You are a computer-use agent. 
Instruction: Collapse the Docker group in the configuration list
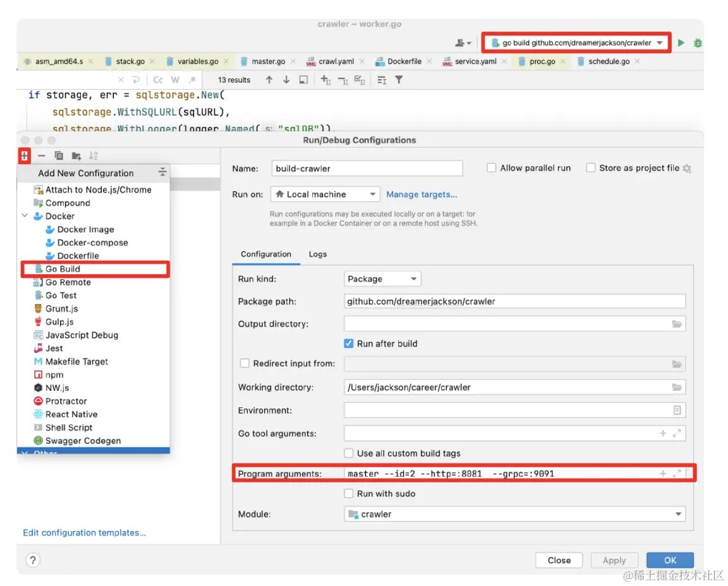25,216
